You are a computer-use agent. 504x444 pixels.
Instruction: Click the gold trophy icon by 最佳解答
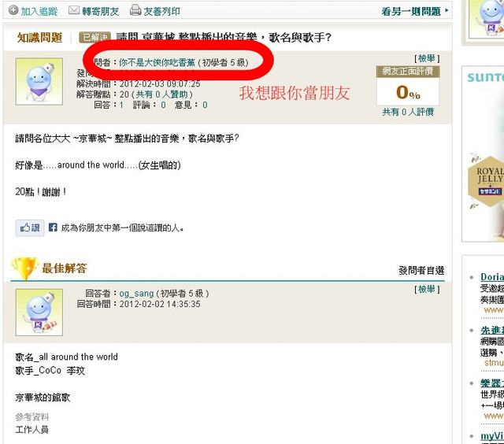tap(24, 268)
